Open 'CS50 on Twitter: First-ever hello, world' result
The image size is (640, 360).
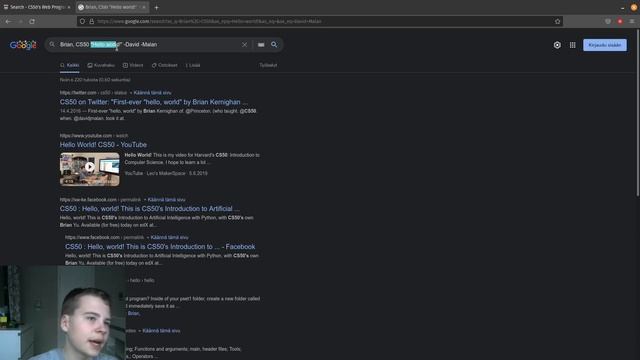point(153,102)
